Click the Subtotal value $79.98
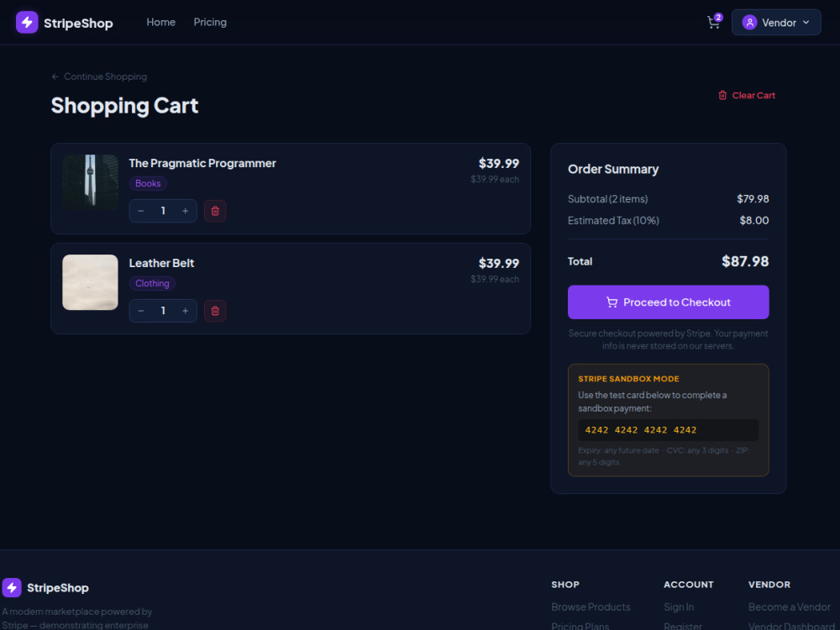Image resolution: width=840 pixels, height=630 pixels. click(x=753, y=199)
